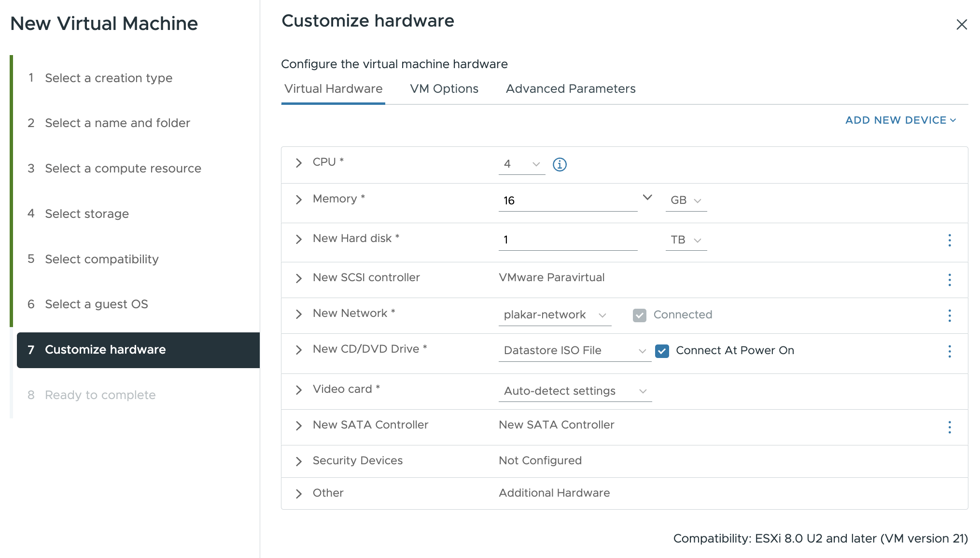Expand the CPU row
Screen dimensions: 980x558
(299, 163)
